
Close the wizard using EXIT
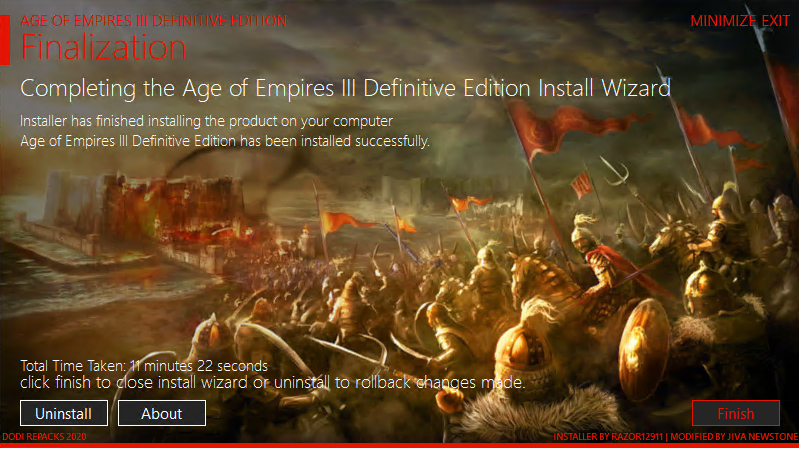pos(775,21)
